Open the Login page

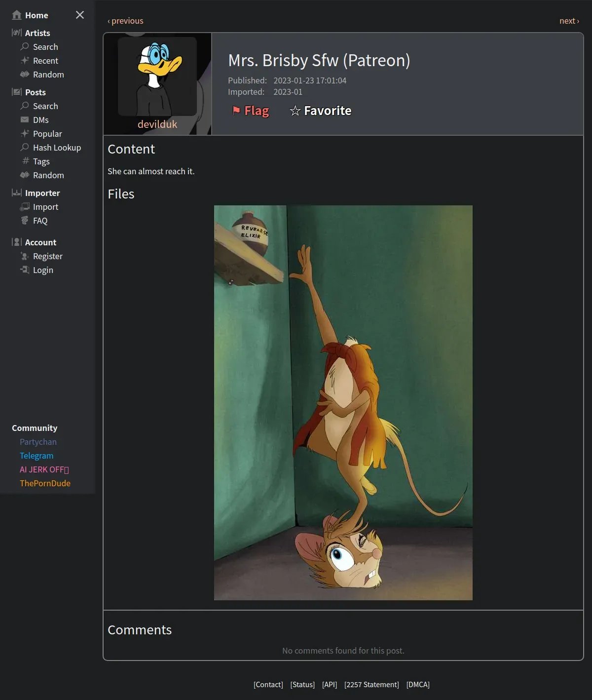(x=43, y=270)
